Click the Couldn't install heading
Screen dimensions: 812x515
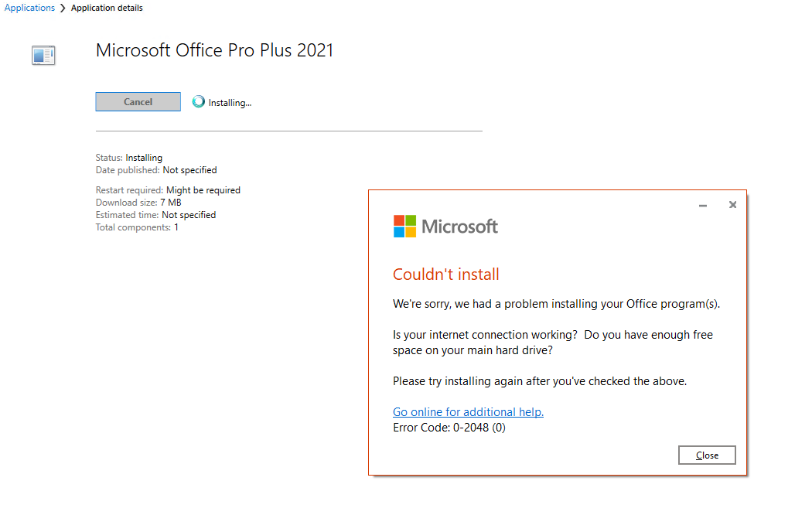tap(445, 274)
